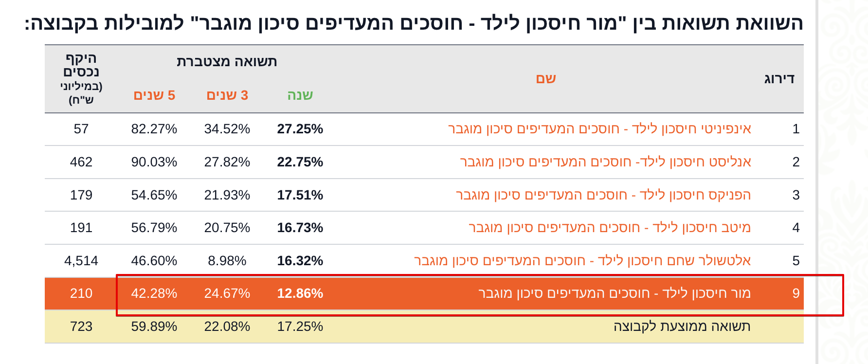Click the rank number 9 cell
The height and width of the screenshot is (364, 868).
[x=796, y=293]
